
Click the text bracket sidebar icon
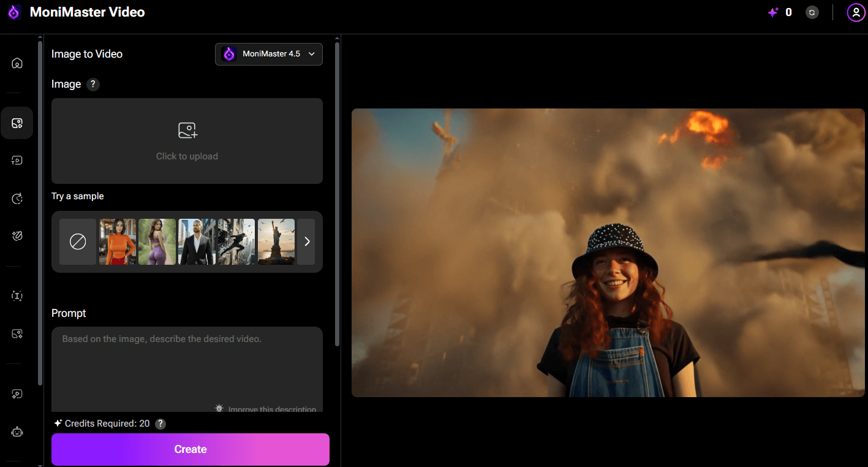tap(17, 296)
